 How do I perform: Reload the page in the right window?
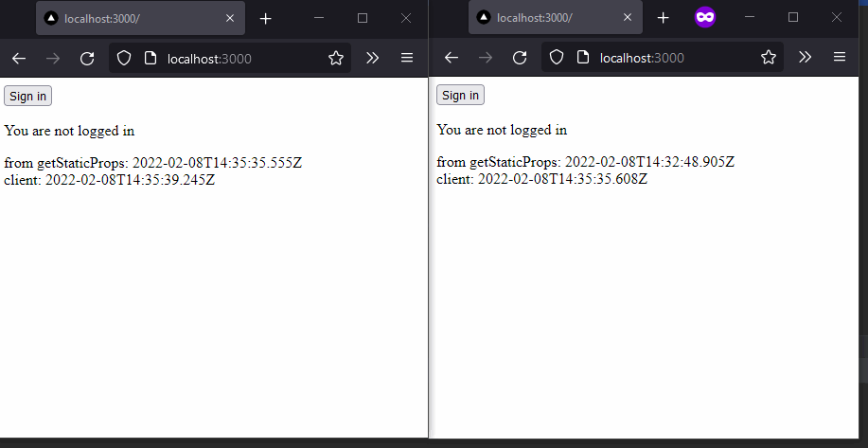pyautogui.click(x=520, y=58)
